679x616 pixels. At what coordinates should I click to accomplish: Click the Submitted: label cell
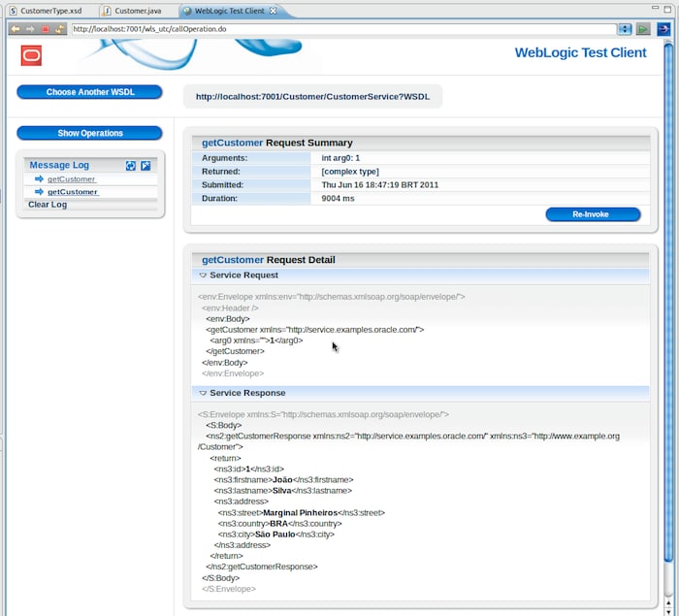[250, 185]
